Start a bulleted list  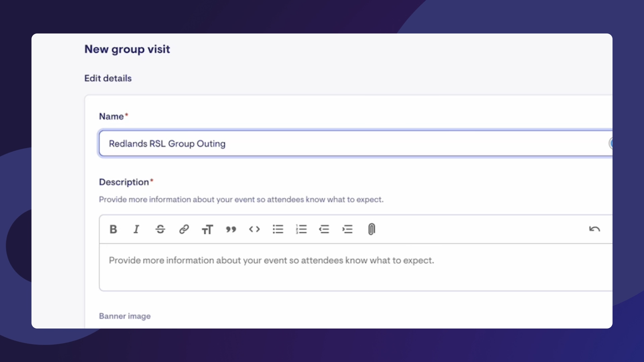(x=278, y=229)
